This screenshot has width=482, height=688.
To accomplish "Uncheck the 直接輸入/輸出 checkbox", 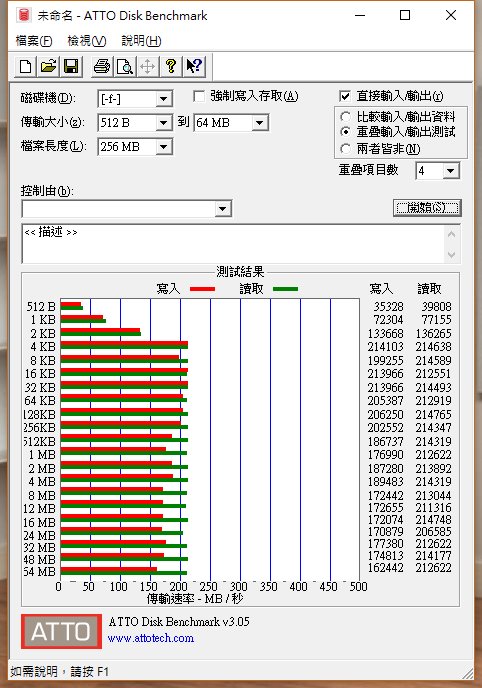I will [345, 96].
